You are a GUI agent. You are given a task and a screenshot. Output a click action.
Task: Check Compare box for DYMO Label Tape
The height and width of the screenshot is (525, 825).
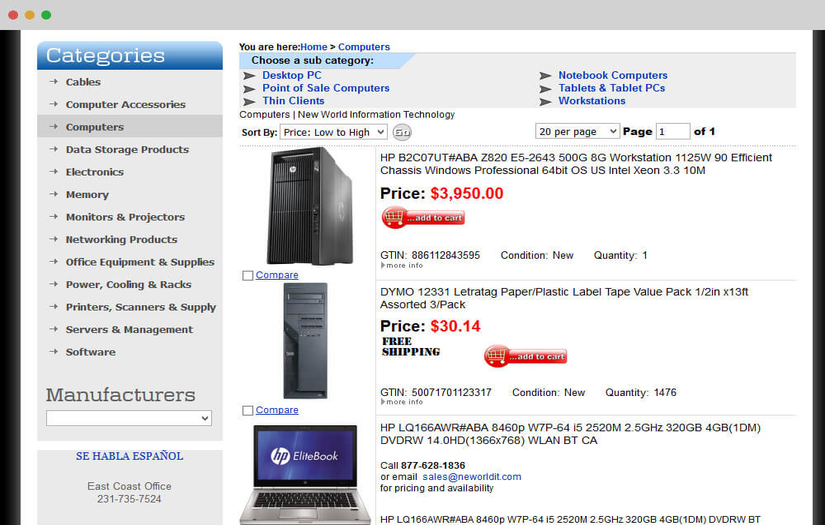pyautogui.click(x=248, y=410)
